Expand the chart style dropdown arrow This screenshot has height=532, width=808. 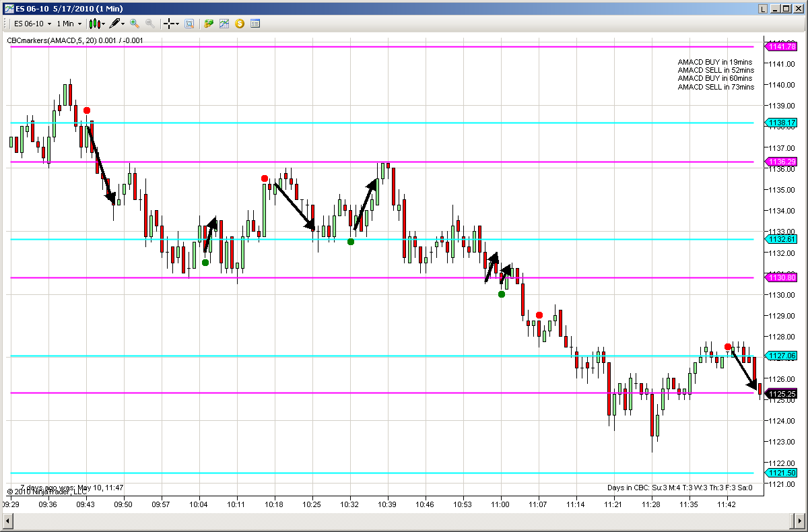tap(104, 24)
